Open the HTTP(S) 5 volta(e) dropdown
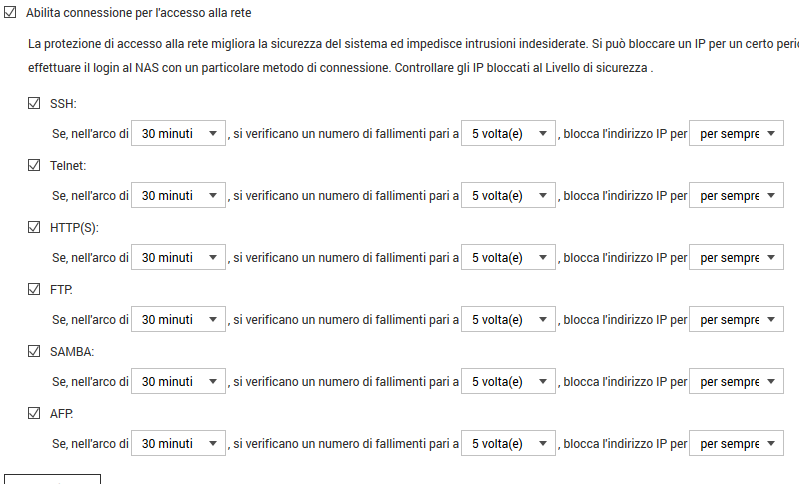Image resolution: width=799 pixels, height=484 pixels. [x=508, y=258]
